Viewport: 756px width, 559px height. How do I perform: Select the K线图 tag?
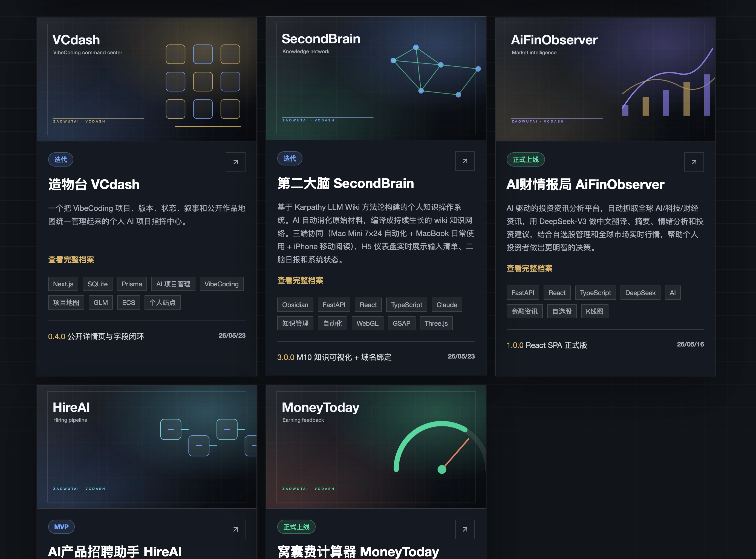point(595,311)
